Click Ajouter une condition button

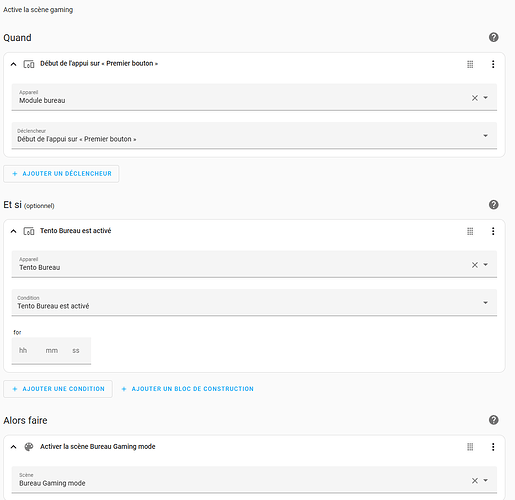click(x=58, y=389)
